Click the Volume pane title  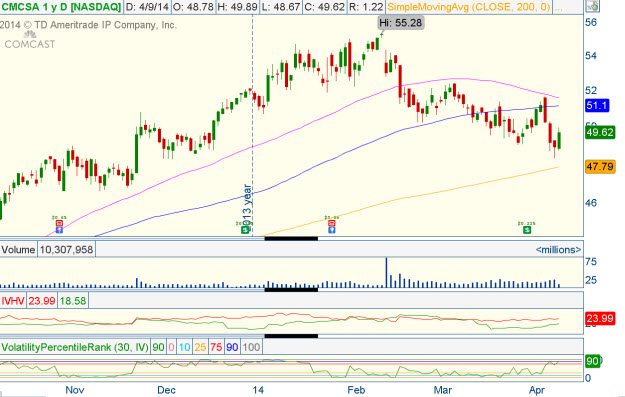(18, 250)
